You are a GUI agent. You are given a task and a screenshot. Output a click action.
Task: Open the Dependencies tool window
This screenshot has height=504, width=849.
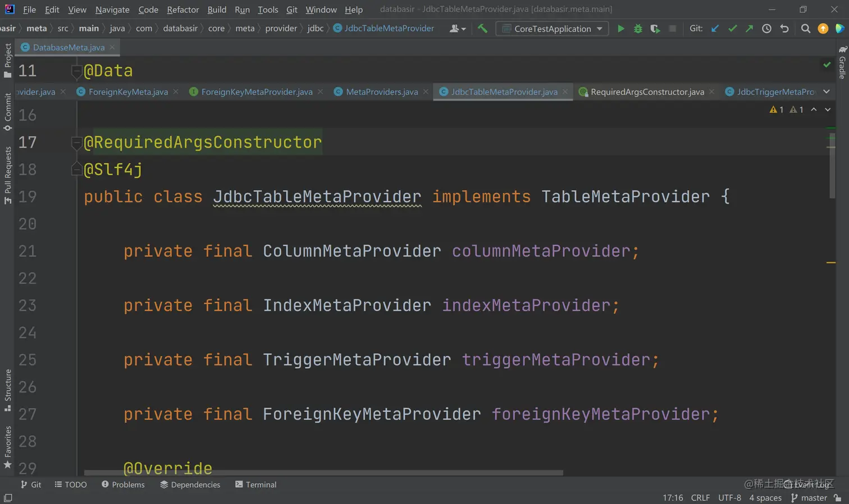click(190, 484)
